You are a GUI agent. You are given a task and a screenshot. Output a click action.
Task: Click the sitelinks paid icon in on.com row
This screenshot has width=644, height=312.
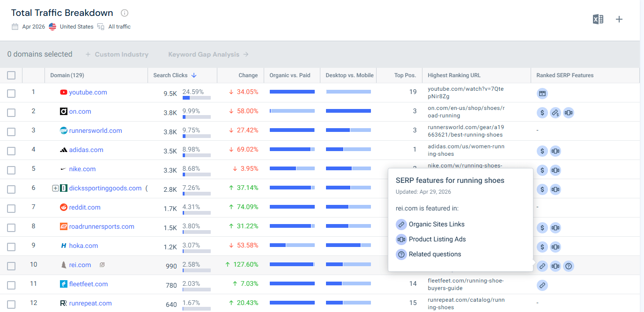coord(555,113)
